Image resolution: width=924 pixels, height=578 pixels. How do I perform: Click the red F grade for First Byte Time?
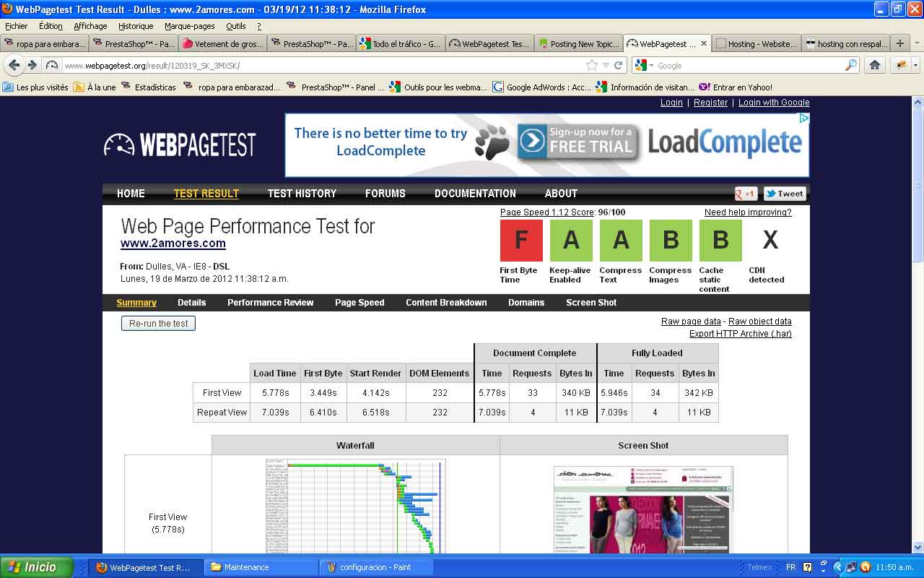521,240
